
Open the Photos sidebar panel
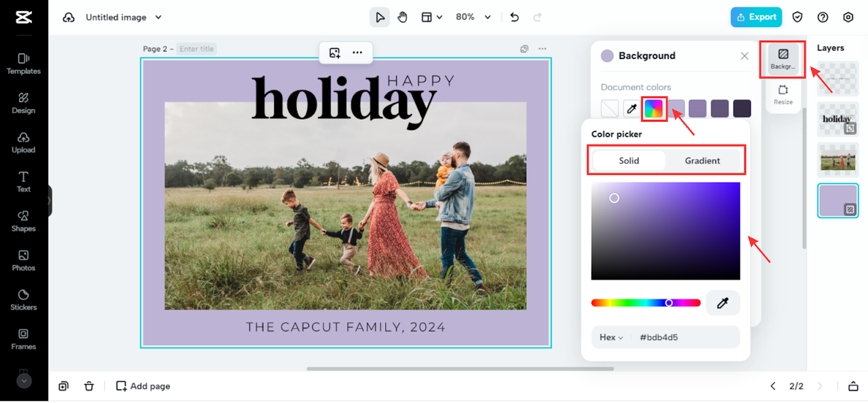(x=24, y=260)
